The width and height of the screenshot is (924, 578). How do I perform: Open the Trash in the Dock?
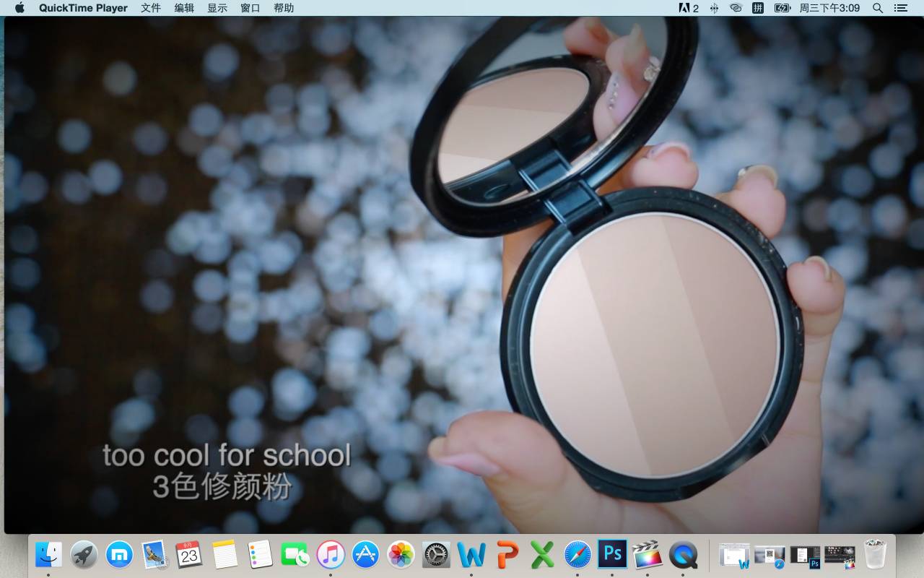click(x=875, y=555)
